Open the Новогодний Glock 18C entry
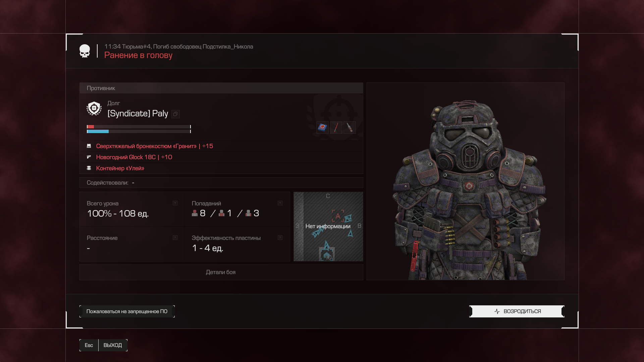This screenshot has width=644, height=362. click(134, 157)
